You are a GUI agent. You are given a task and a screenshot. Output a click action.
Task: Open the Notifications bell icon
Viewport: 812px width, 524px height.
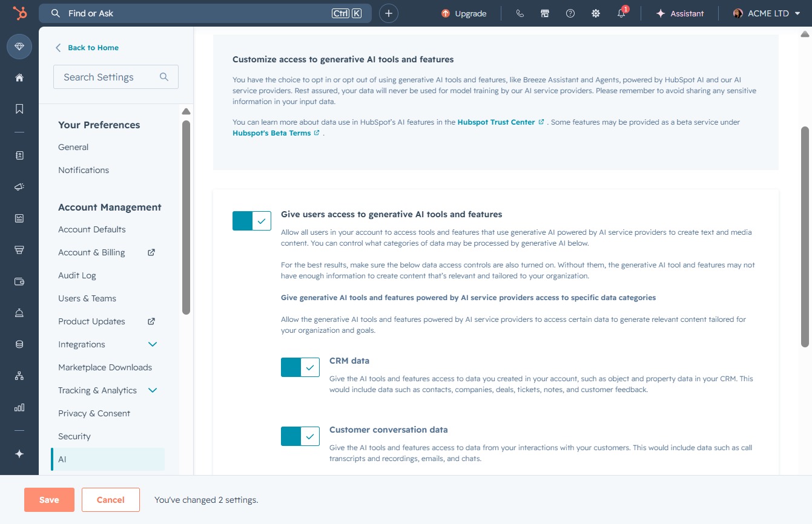click(621, 13)
